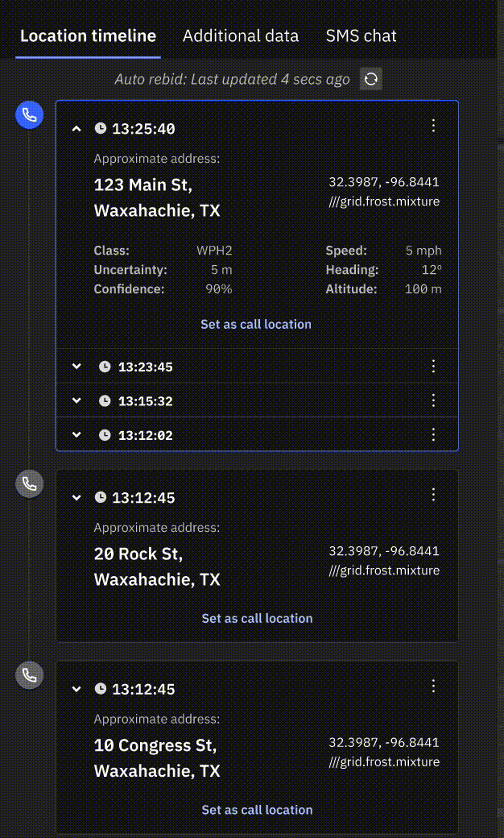Screen dimensions: 504x838
Task: Click the 123 Main St address text
Action: pyautogui.click(x=157, y=197)
